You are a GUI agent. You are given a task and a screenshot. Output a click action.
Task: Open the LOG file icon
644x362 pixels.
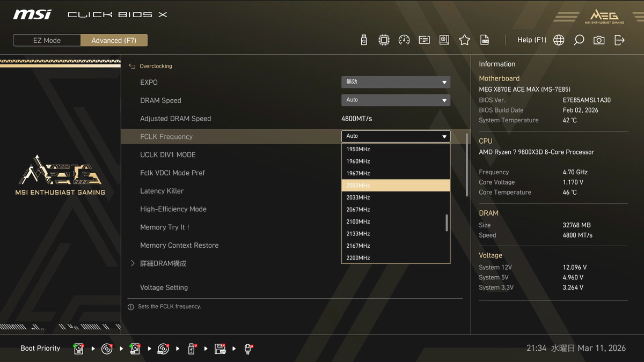tap(485, 40)
